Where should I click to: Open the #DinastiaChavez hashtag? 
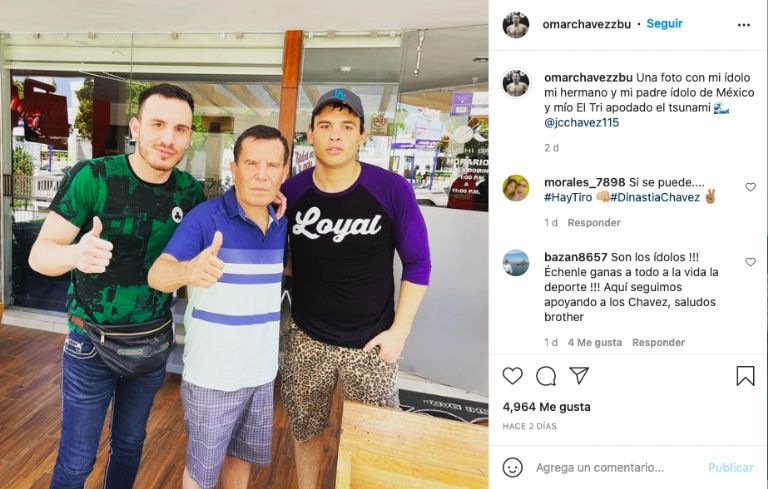pyautogui.click(x=655, y=197)
